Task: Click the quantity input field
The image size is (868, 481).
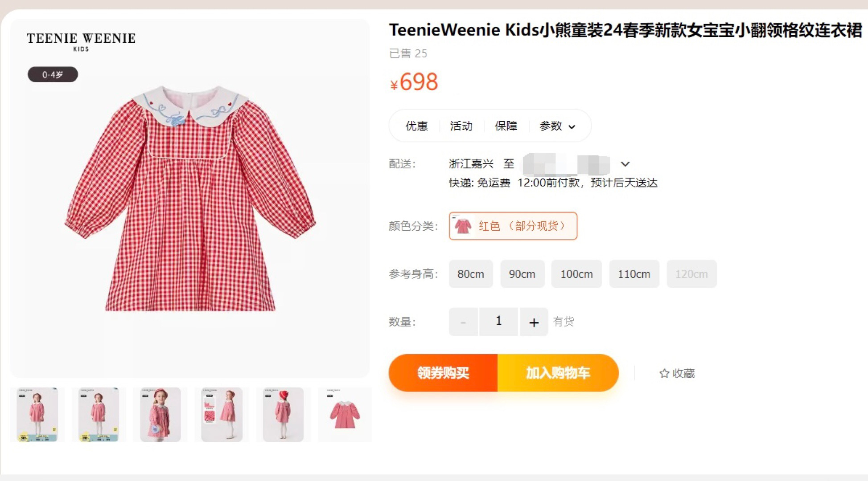Action: [x=498, y=322]
